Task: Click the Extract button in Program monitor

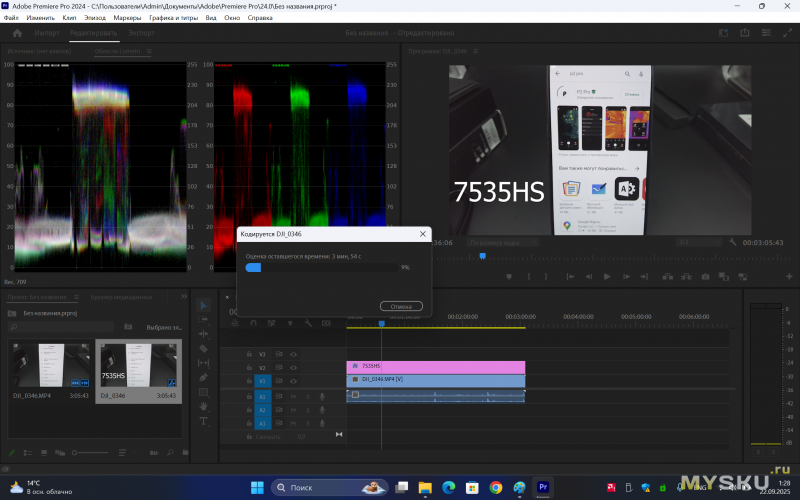Action: point(686,277)
